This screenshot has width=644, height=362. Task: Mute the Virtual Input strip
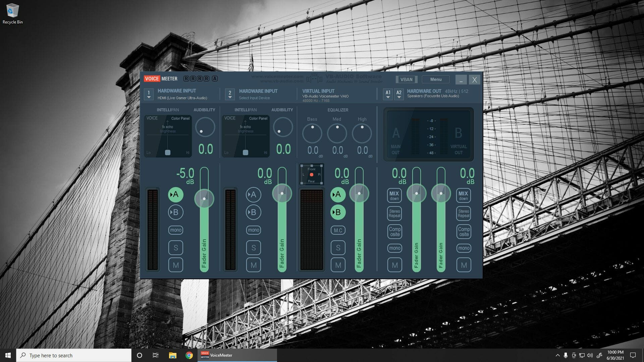click(338, 265)
